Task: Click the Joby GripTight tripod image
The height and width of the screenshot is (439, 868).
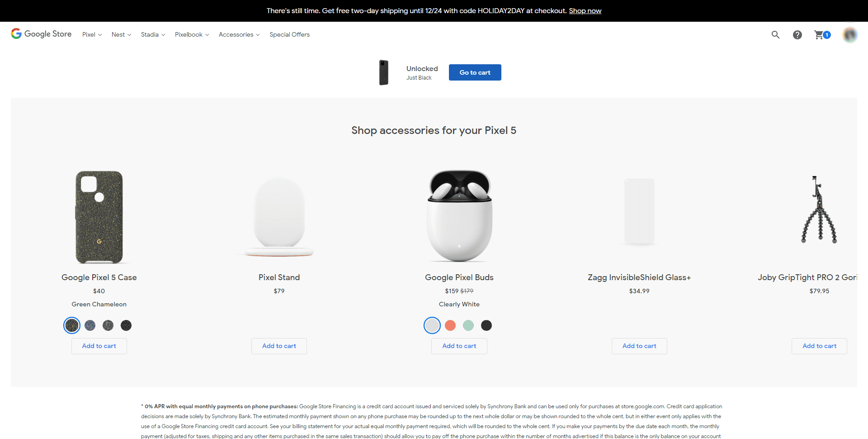Action: coord(819,210)
